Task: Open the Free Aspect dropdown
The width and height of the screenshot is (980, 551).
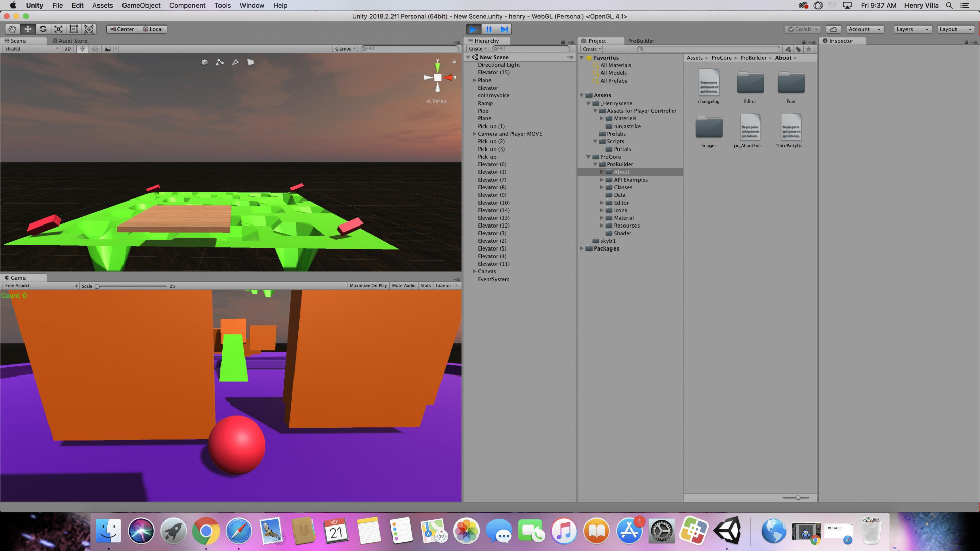Action: (x=41, y=286)
